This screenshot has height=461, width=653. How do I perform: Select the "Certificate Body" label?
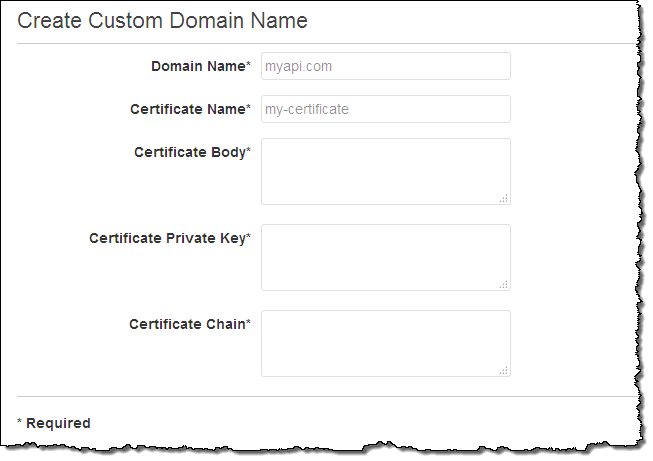tap(189, 152)
